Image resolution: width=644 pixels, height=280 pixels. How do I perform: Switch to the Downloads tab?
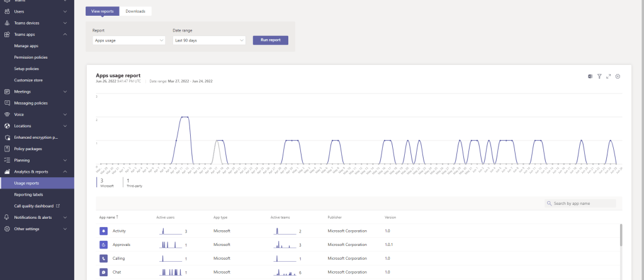tap(135, 11)
